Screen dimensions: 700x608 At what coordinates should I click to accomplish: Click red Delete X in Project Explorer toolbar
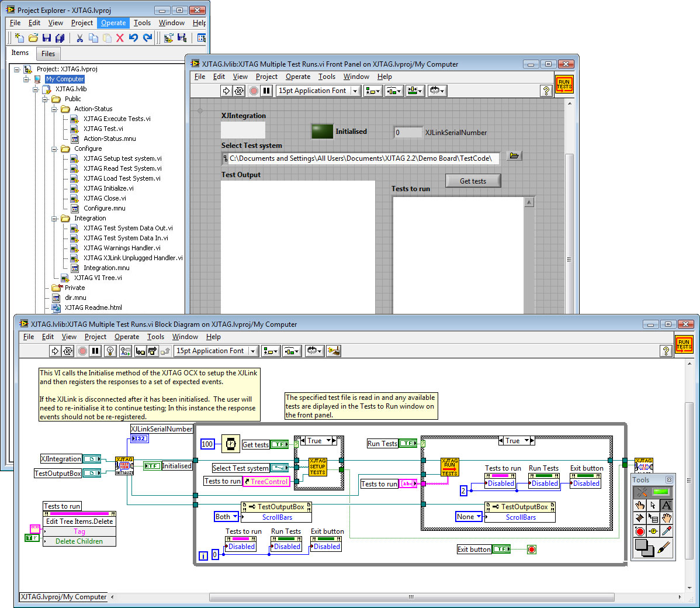coord(120,38)
